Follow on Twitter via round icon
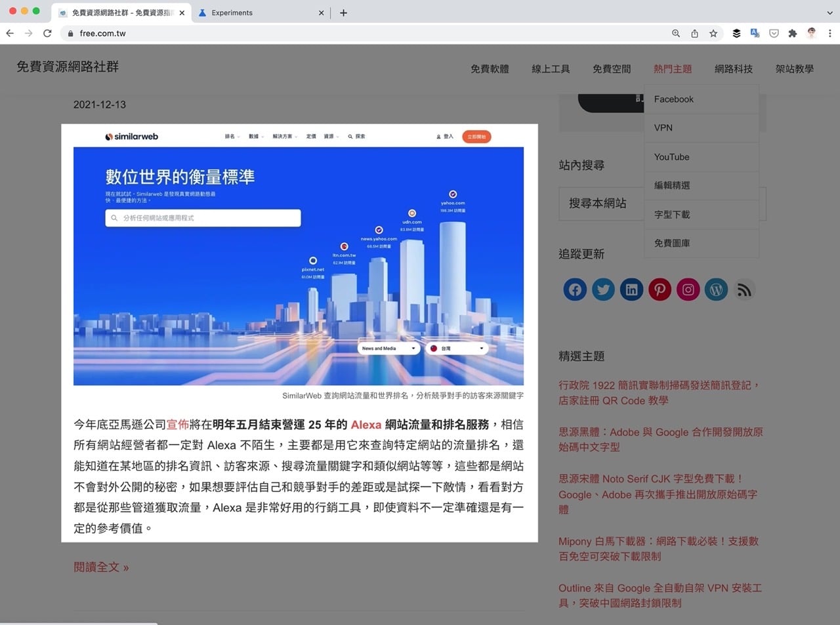The image size is (840, 625). click(x=603, y=290)
